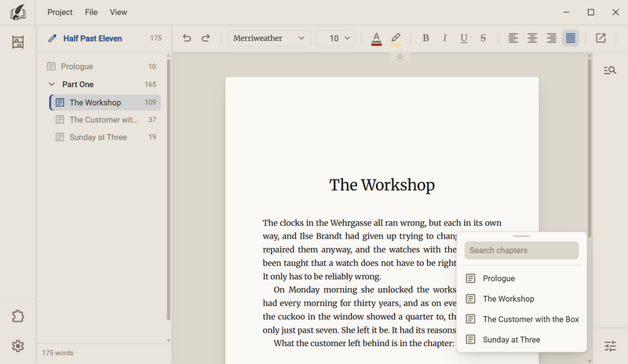
Task: Open the search panel icon at right
Action: pos(610,71)
